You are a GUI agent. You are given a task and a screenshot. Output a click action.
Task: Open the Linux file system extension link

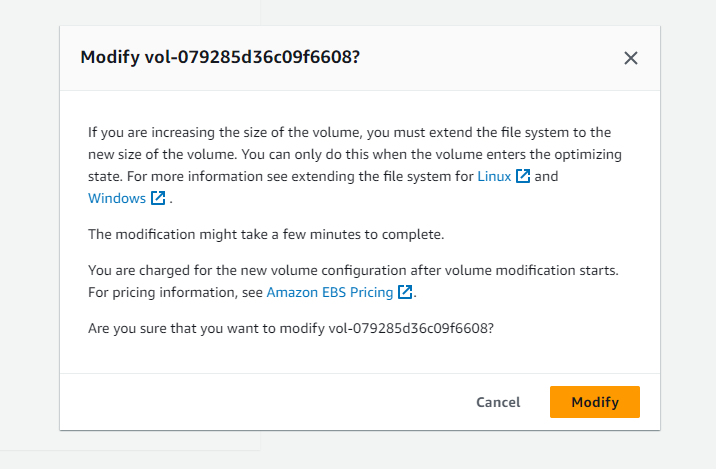click(494, 176)
